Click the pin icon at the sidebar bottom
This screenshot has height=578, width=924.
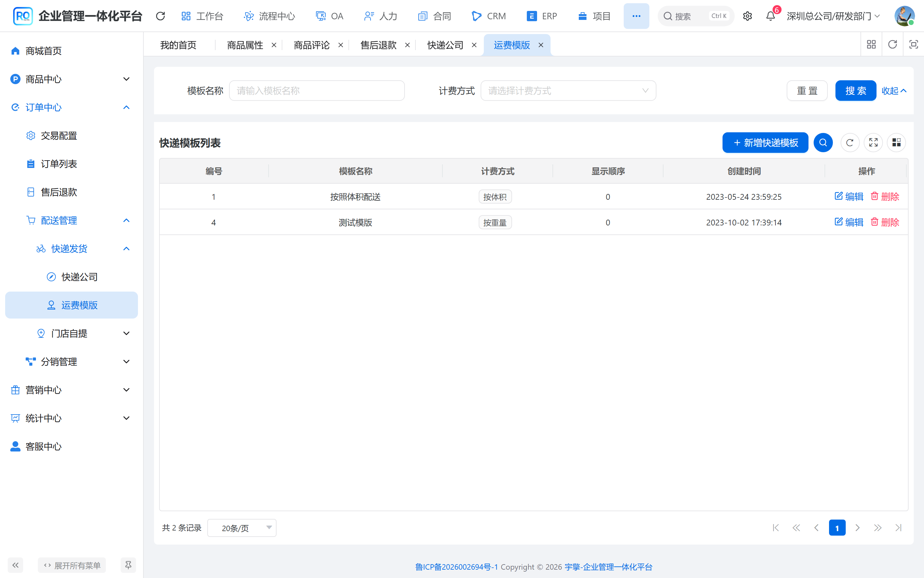(x=128, y=565)
